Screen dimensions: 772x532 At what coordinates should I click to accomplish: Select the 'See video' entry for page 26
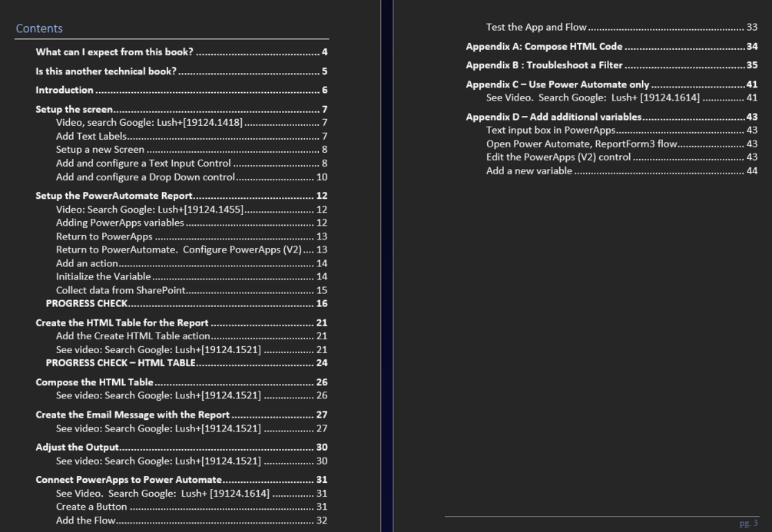click(191, 395)
